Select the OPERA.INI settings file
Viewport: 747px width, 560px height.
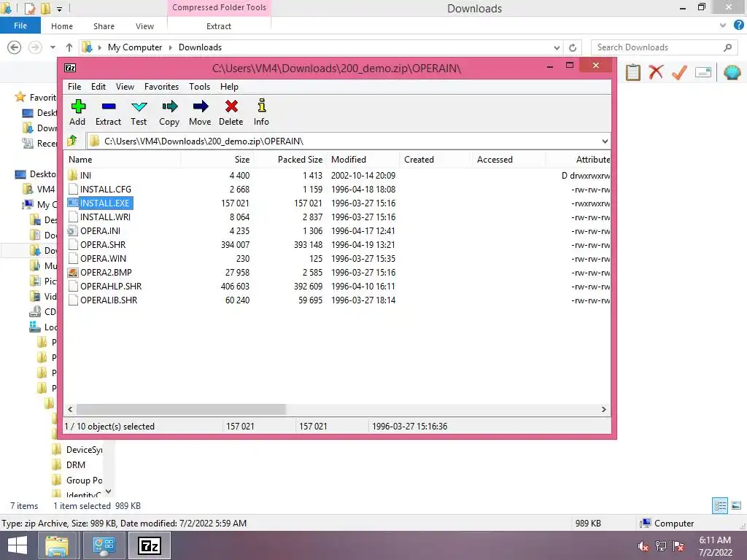pos(100,231)
